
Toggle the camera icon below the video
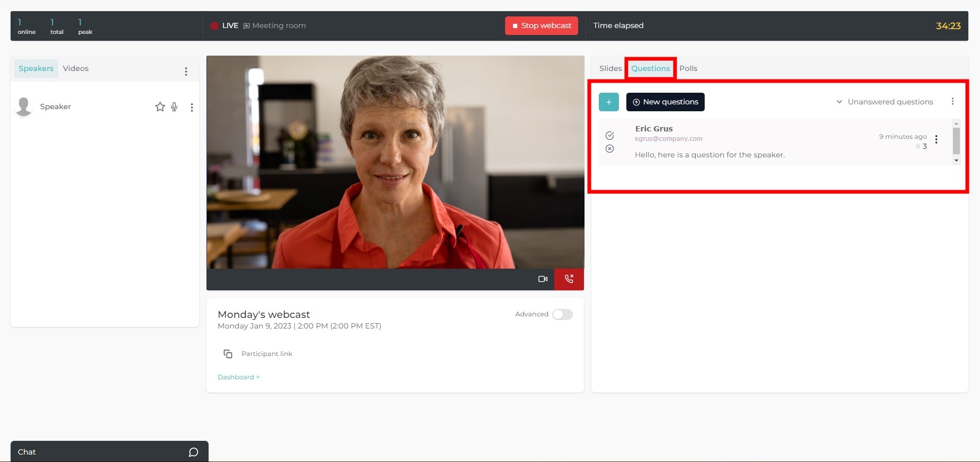point(543,279)
